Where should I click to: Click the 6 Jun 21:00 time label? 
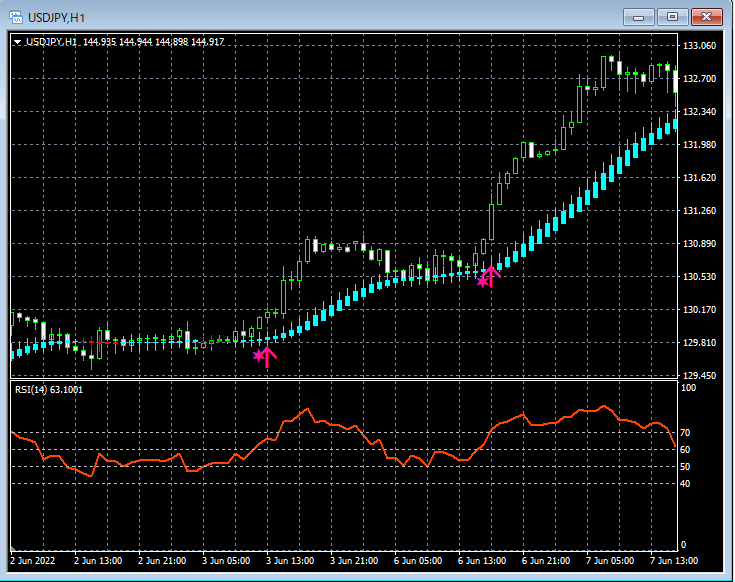tap(546, 561)
